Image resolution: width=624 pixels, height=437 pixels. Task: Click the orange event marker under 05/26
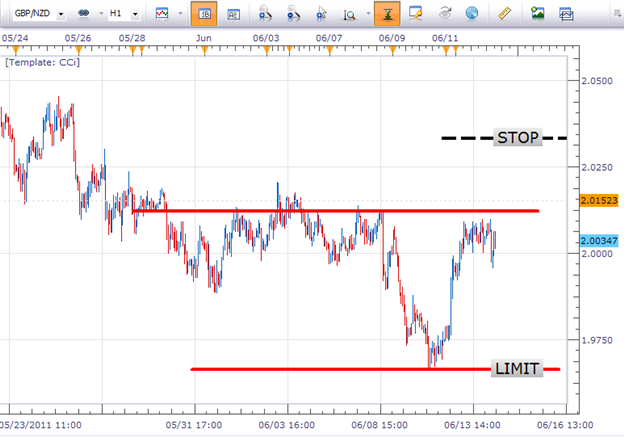point(79,50)
